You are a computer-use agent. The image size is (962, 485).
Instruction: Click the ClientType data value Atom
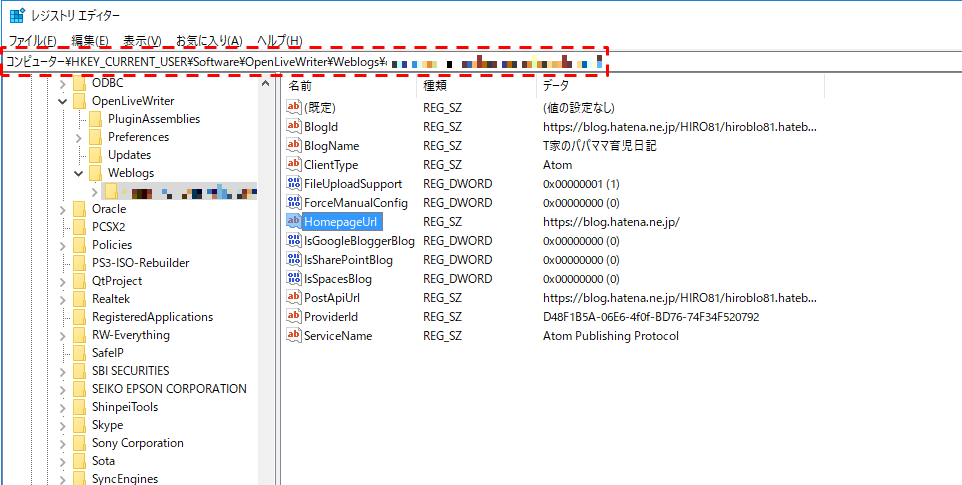click(557, 164)
